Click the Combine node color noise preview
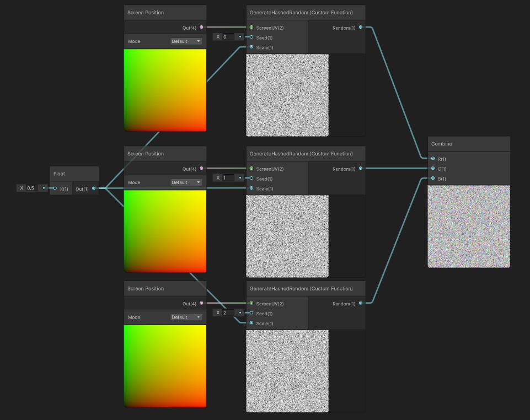Viewport: 530px width, 420px height. tap(469, 227)
